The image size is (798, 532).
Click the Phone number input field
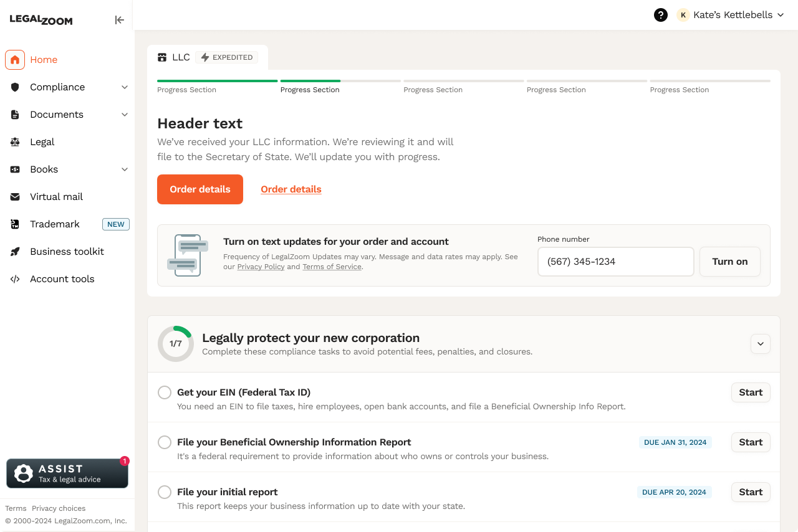tap(616, 262)
